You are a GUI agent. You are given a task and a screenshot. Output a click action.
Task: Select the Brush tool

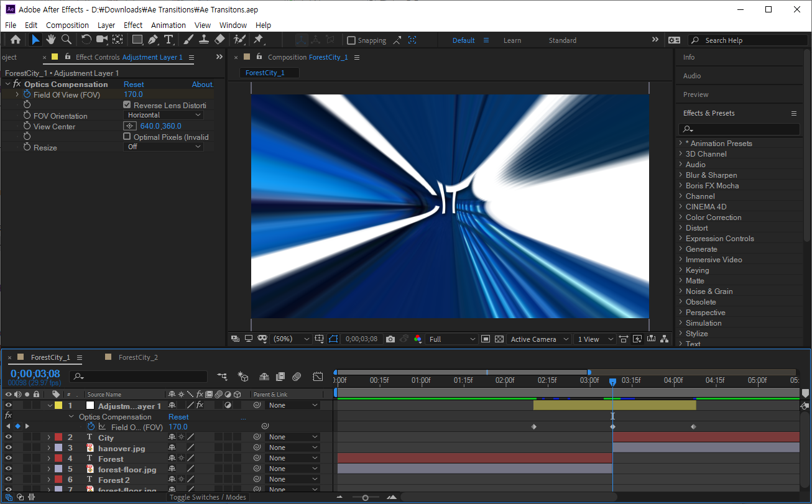coord(188,40)
